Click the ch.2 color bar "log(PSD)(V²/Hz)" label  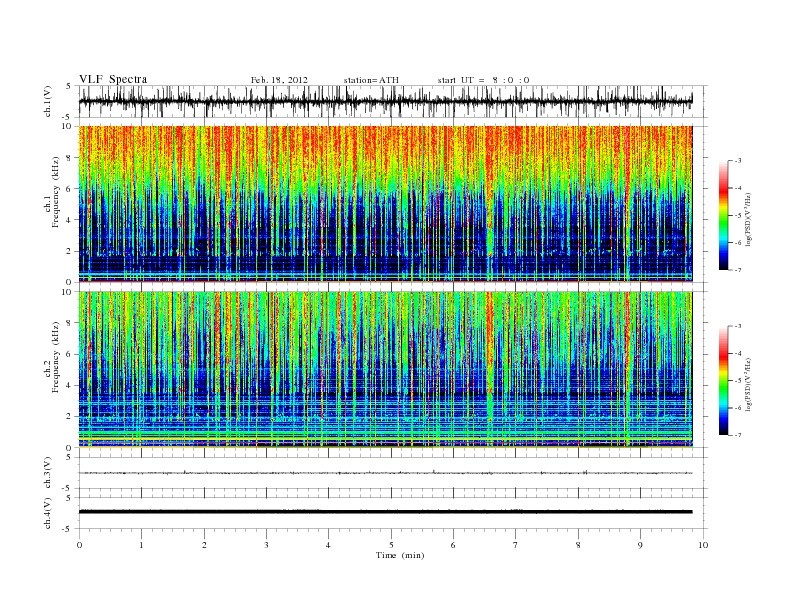(x=748, y=385)
